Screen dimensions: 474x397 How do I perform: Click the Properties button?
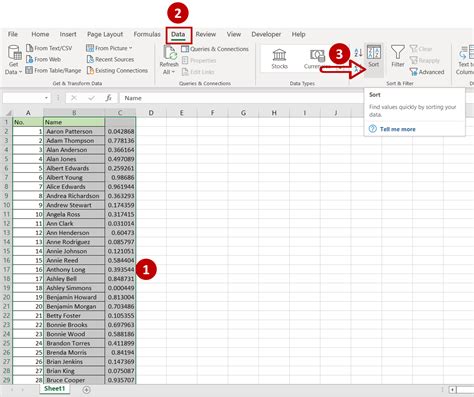tap(199, 60)
